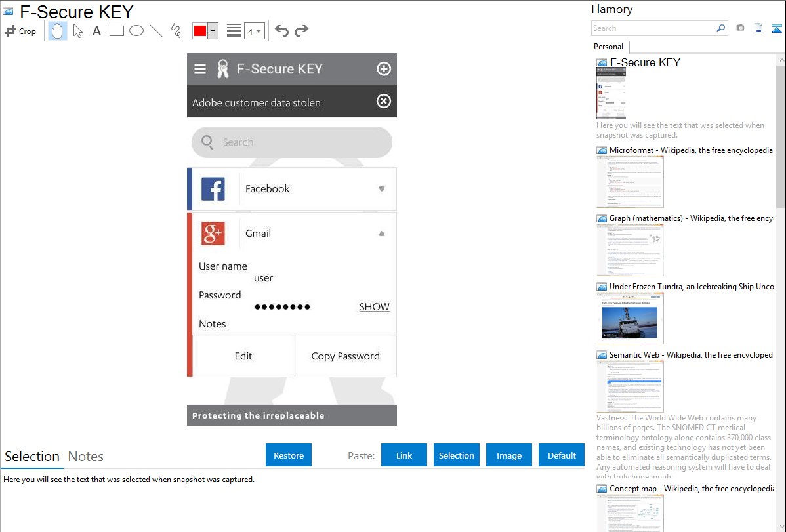
Task: Open the F-Secure KEY snapshot thumbnail
Action: click(x=611, y=93)
